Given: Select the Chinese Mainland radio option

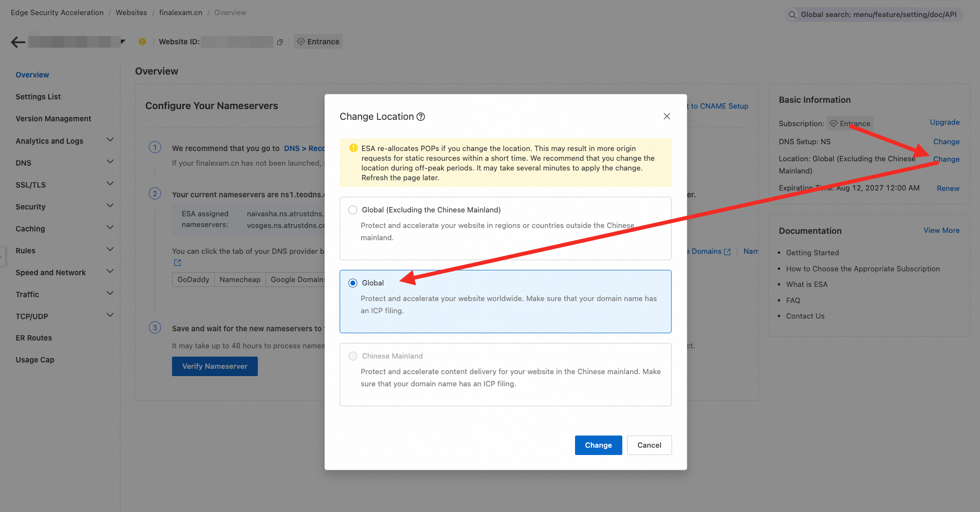Looking at the screenshot, I should coord(353,356).
